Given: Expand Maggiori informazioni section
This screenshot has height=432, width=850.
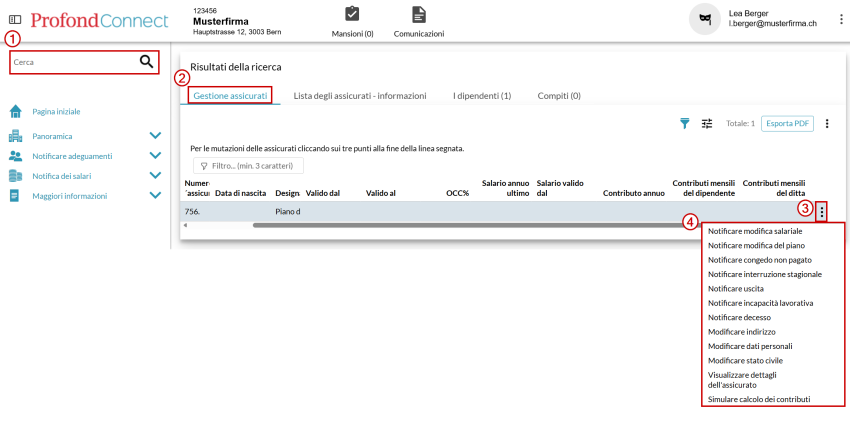Looking at the screenshot, I should click(155, 196).
